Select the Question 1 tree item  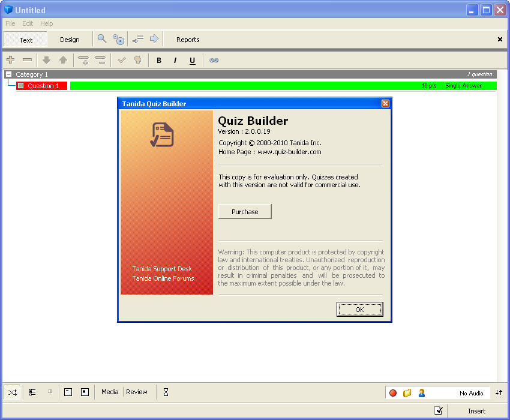tap(42, 86)
